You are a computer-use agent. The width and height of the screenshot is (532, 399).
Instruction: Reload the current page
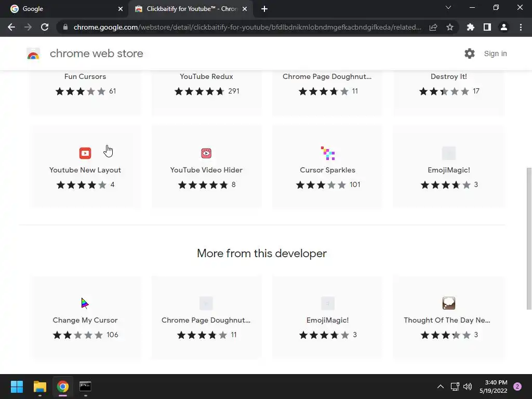pos(45,27)
